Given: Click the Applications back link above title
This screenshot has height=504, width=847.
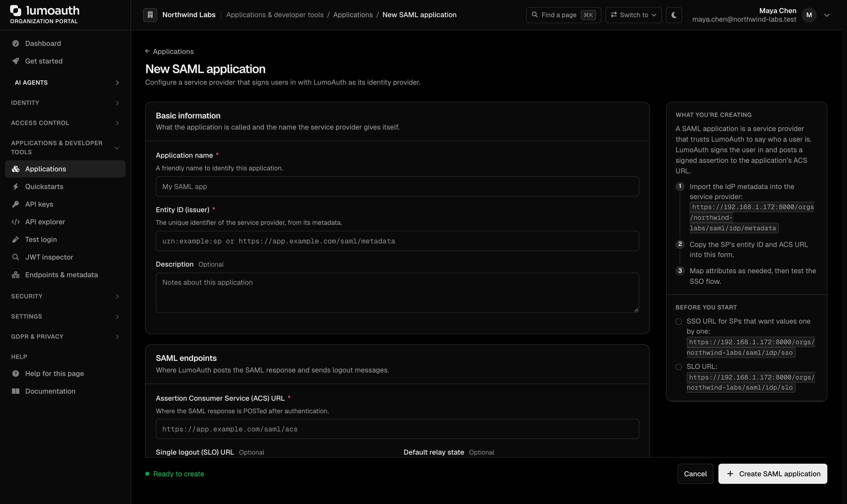Looking at the screenshot, I should tap(170, 51).
